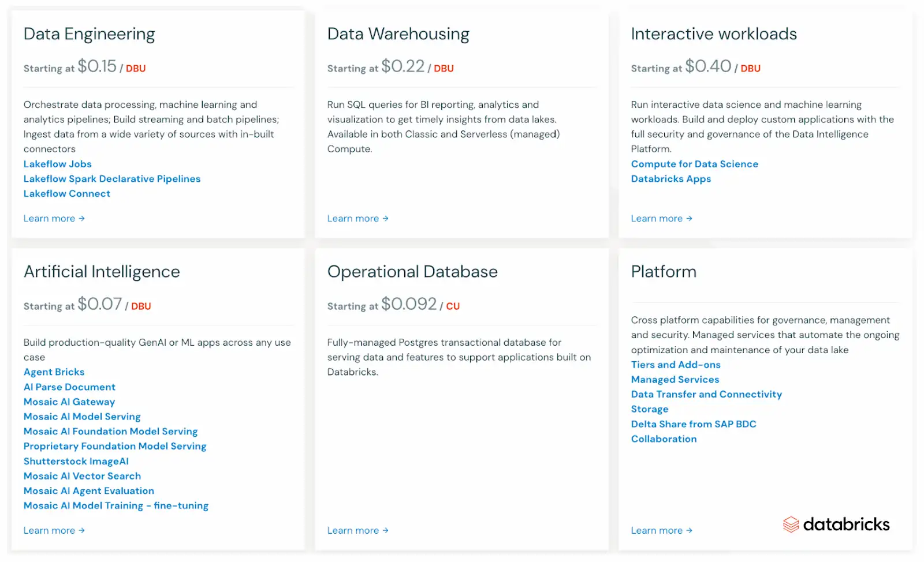This screenshot has width=924, height=562.
Task: Select AI Parse Document
Action: (x=69, y=387)
